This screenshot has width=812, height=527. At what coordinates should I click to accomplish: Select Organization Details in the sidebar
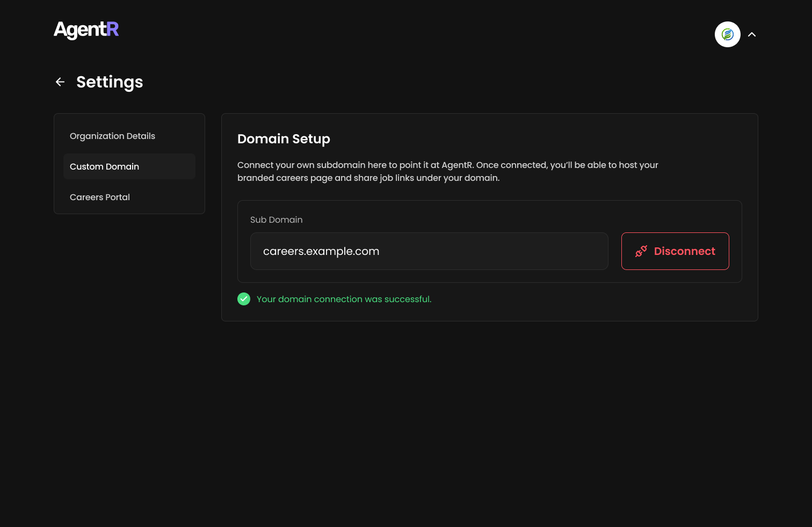pyautogui.click(x=112, y=136)
